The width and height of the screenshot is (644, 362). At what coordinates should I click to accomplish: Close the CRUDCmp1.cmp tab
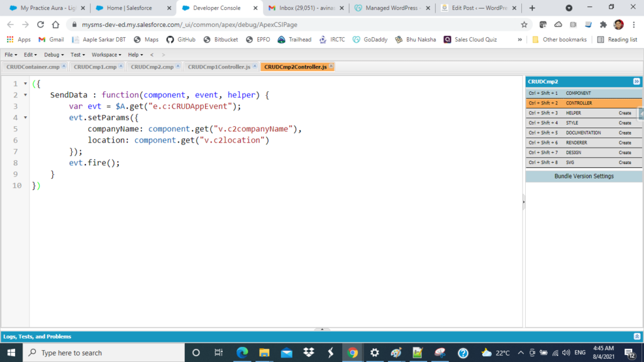[121, 65]
